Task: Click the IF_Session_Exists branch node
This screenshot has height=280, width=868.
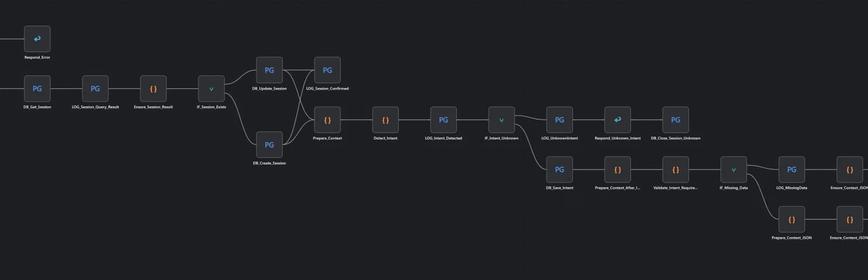Action: 212,88
